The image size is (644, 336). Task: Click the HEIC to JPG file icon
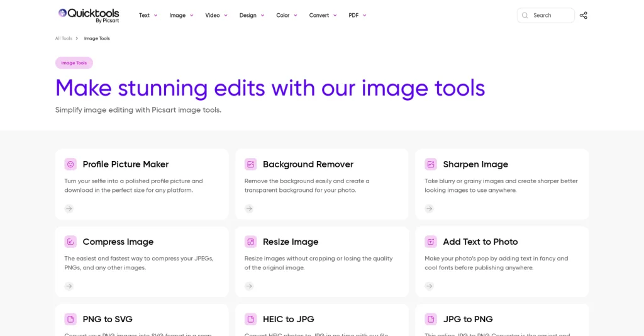250,319
